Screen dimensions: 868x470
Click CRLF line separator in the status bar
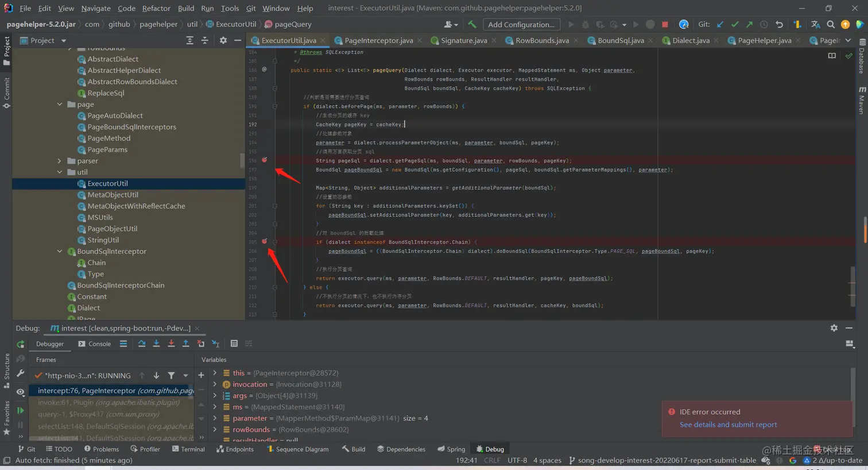tap(492, 460)
